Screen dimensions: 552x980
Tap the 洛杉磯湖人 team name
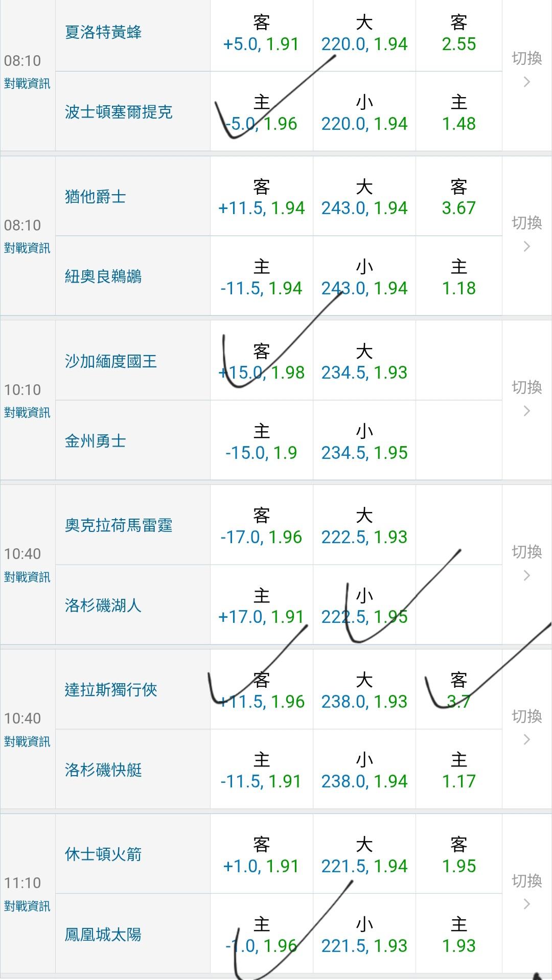(x=103, y=606)
